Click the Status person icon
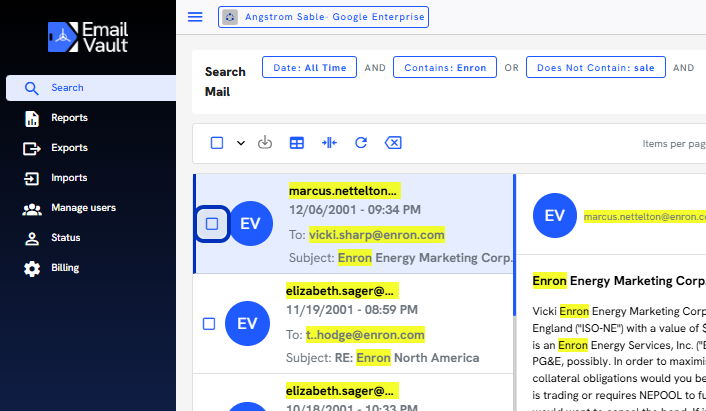706x411 pixels. tap(32, 239)
